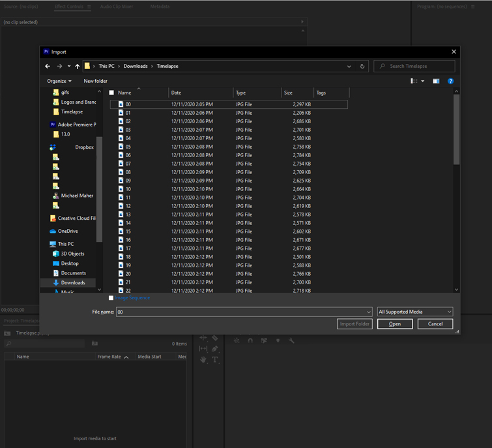Viewport: 492px width, 448px height.
Task: Open the blue Help icon
Action: click(x=450, y=82)
